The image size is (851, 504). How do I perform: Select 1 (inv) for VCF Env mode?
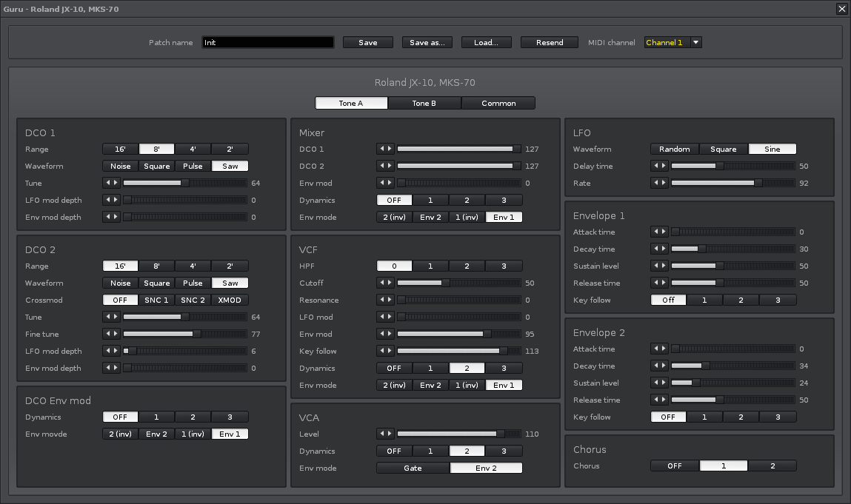click(467, 385)
